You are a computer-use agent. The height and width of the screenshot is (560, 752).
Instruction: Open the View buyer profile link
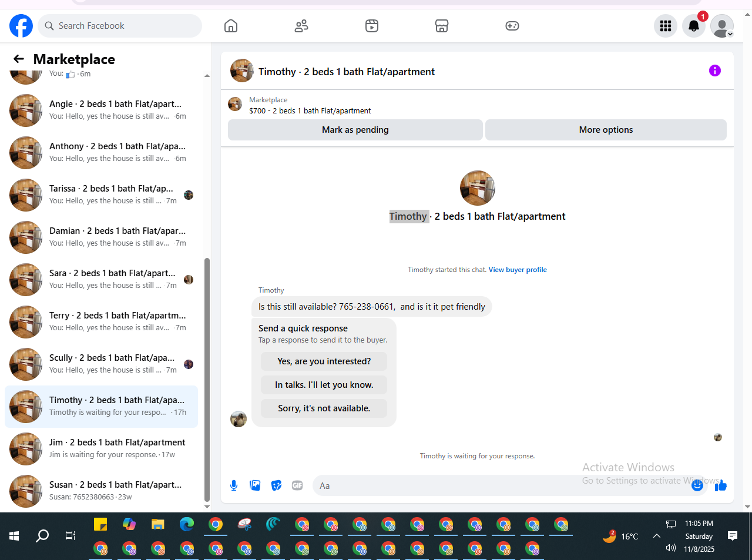pos(518,270)
